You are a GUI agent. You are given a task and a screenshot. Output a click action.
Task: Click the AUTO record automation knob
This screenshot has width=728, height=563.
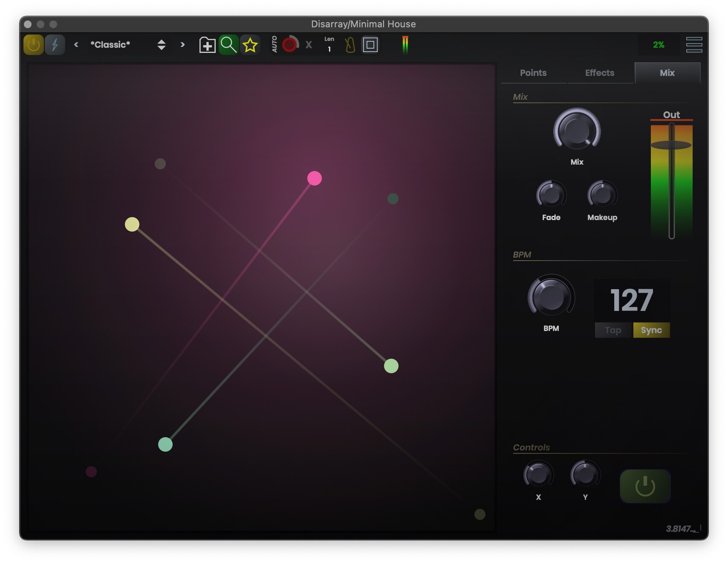[x=289, y=45]
